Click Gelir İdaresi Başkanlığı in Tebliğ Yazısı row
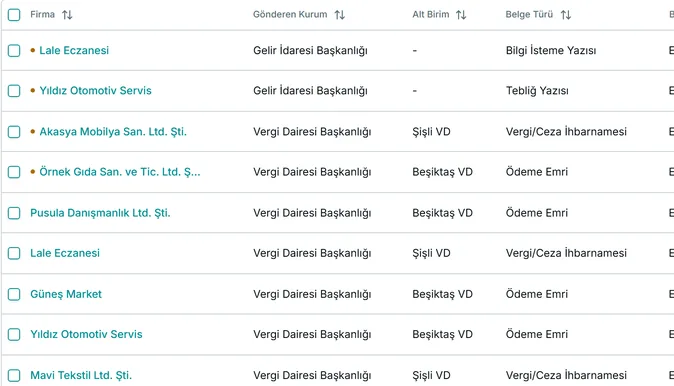 coord(310,91)
